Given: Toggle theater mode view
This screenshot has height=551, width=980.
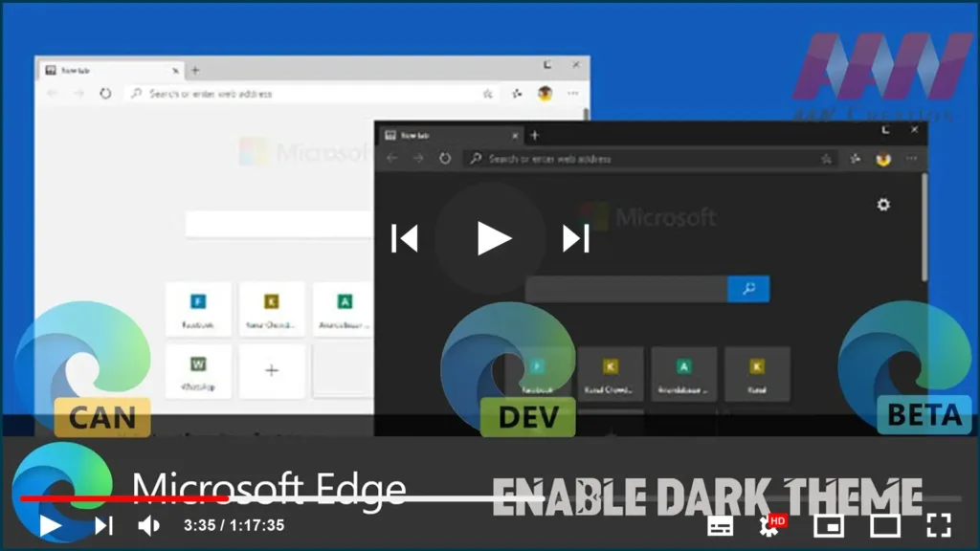Looking at the screenshot, I should click(x=884, y=525).
